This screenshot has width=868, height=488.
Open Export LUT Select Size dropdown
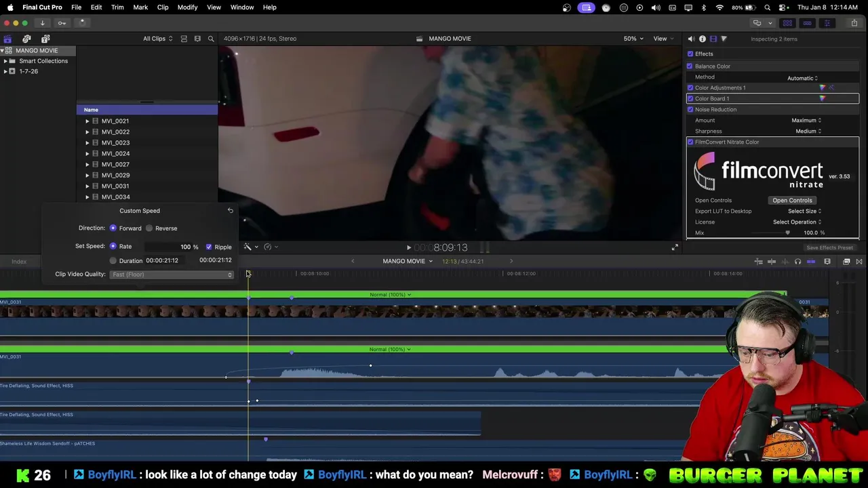pyautogui.click(x=804, y=211)
